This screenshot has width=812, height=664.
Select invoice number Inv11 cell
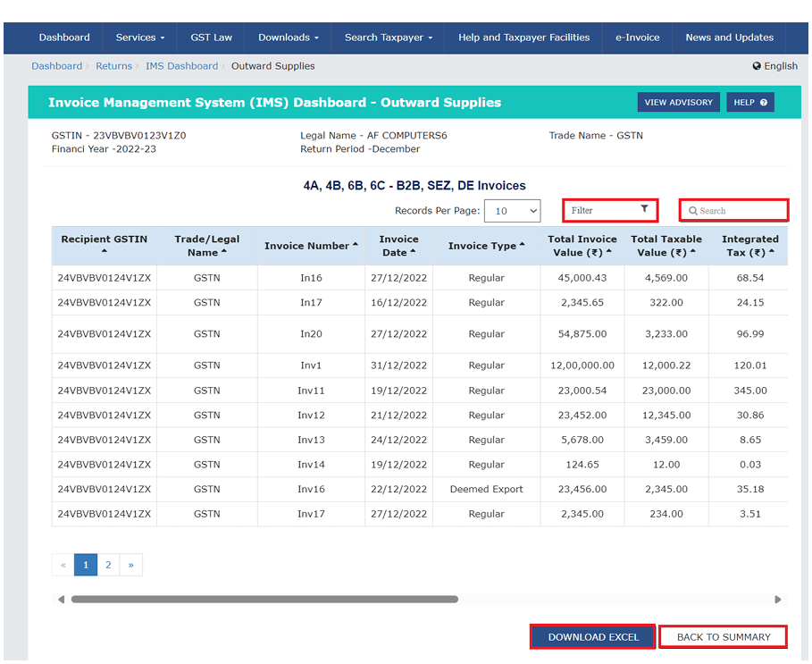tap(311, 391)
